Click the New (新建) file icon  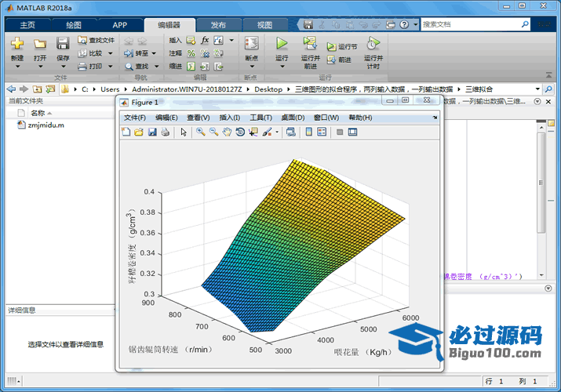pos(16,44)
